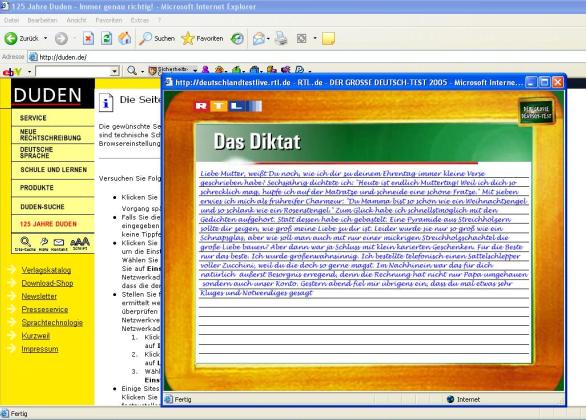586x420 pixels.
Task: Click the Hilfe icon on the Duden sidebar
Action: point(44,242)
